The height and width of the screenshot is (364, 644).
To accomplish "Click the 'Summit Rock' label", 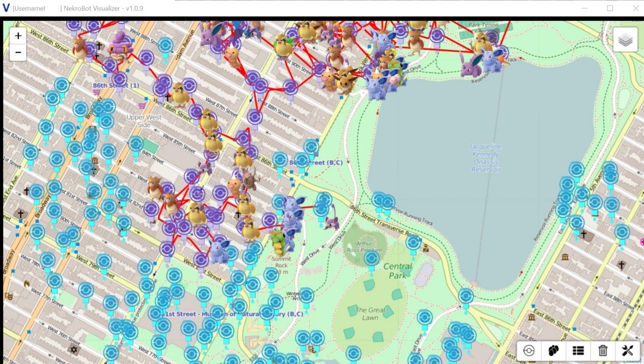I will click(x=281, y=262).
